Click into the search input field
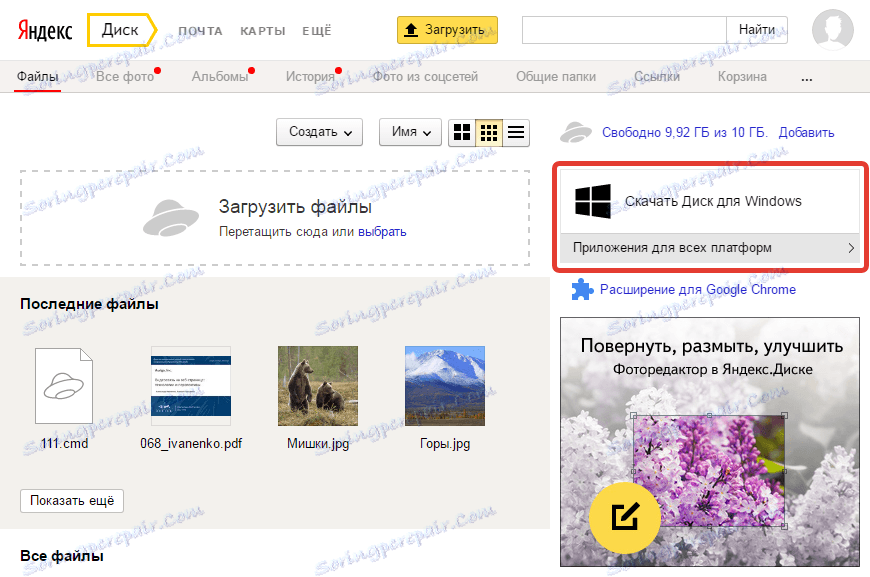The height and width of the screenshot is (577, 870). 624,30
